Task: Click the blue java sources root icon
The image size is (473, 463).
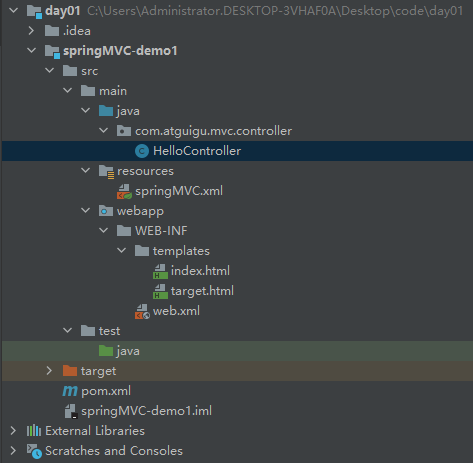Action: pos(106,111)
